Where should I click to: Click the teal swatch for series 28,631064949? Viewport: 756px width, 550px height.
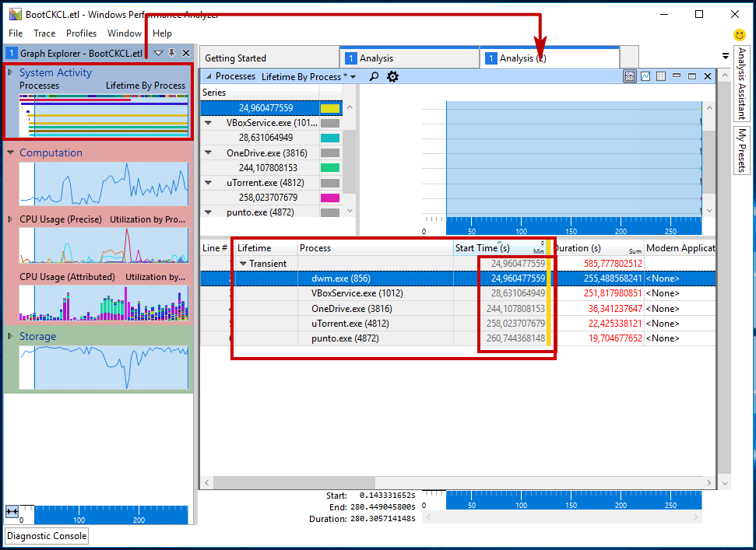(330, 138)
